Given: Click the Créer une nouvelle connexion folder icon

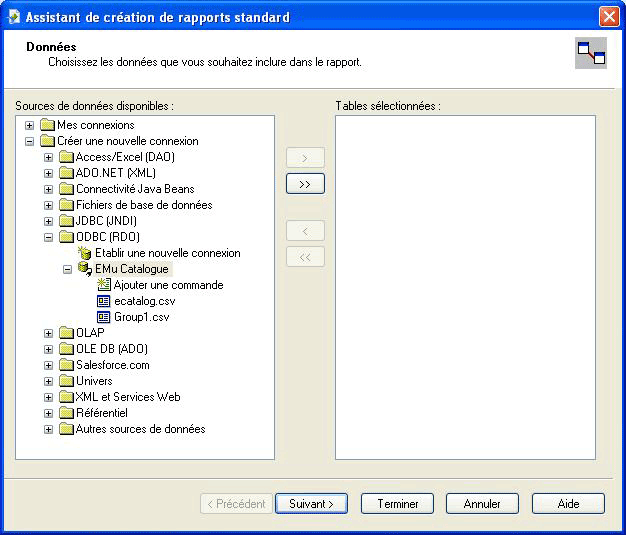Looking at the screenshot, I should (x=47, y=141).
